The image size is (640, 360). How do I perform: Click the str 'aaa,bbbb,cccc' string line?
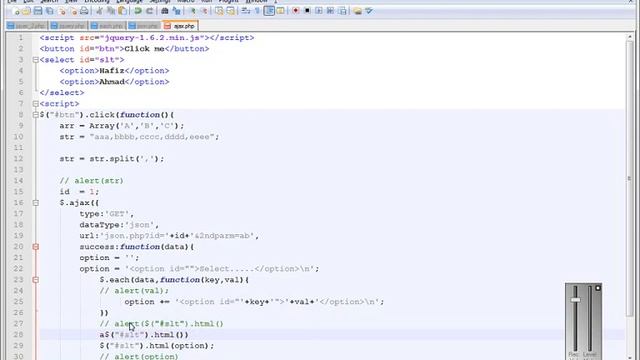(139, 137)
